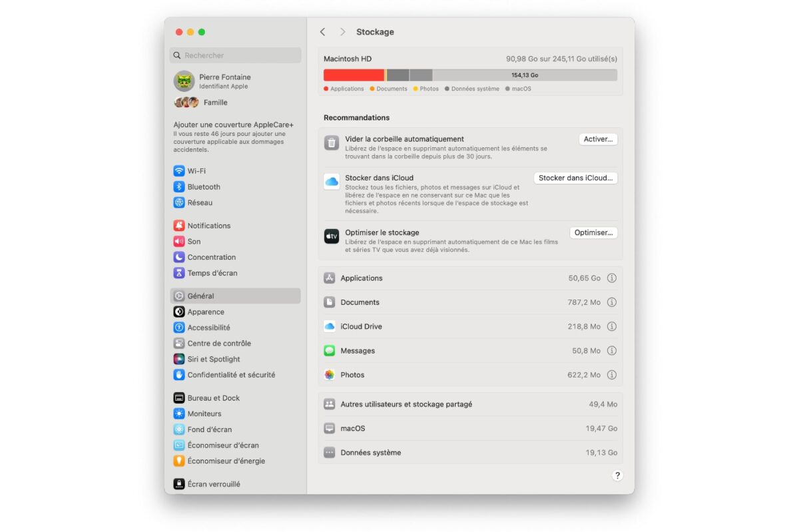799x532 pixels.
Task: Select Général in the sidebar
Action: [235, 296]
